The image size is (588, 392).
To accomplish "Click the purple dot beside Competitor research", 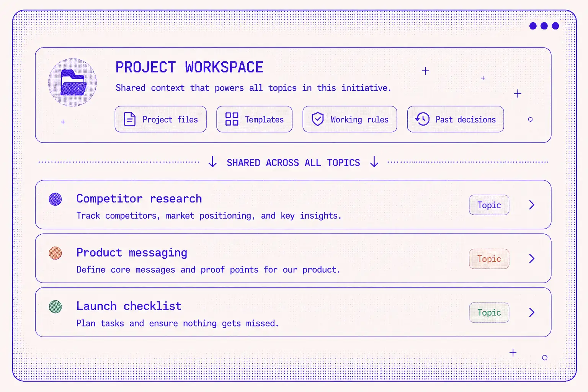I will pyautogui.click(x=56, y=199).
